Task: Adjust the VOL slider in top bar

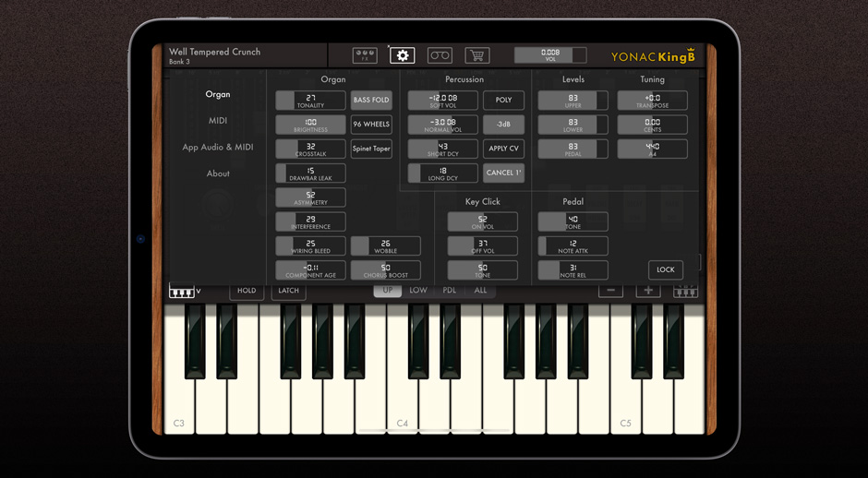Action: [550, 55]
